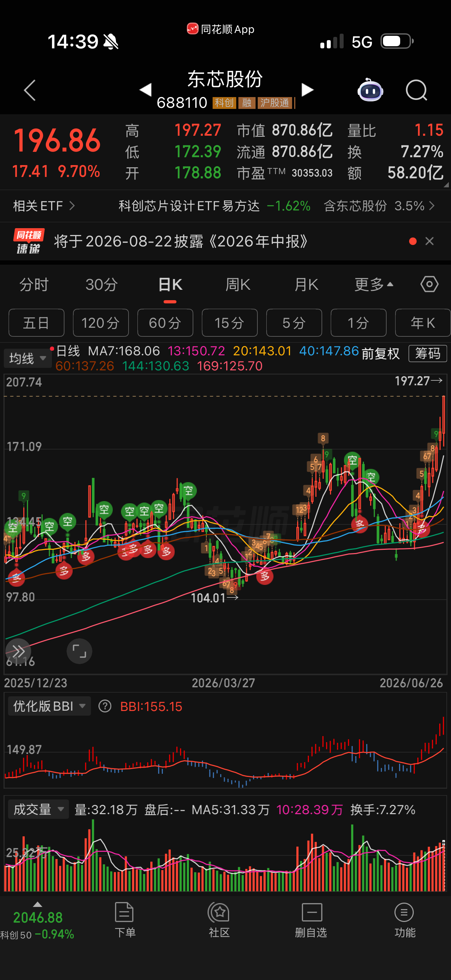Open the AI robot assistant

[x=370, y=90]
